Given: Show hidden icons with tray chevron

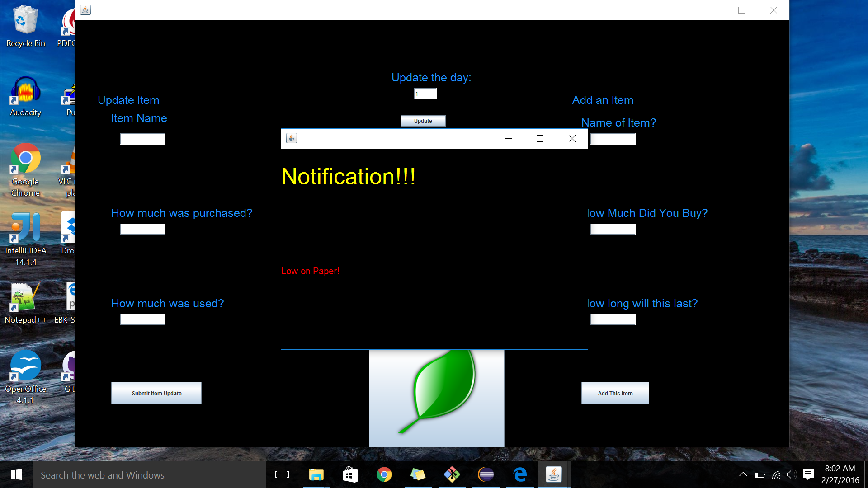Looking at the screenshot, I should click(743, 474).
